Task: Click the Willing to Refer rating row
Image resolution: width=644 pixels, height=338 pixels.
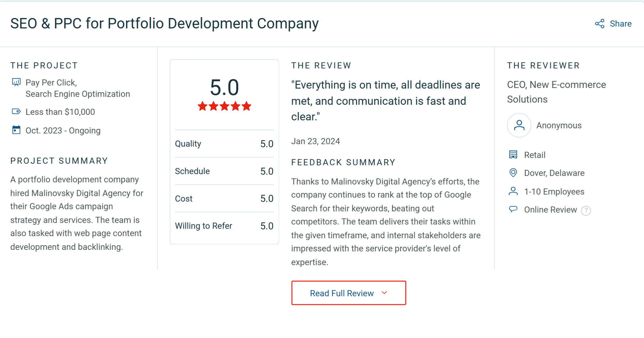Action: click(224, 226)
